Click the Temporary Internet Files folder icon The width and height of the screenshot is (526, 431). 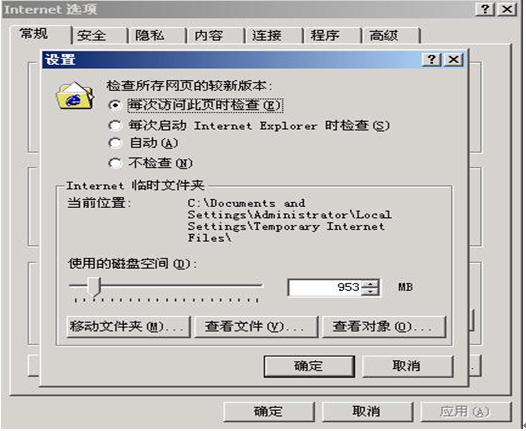75,96
